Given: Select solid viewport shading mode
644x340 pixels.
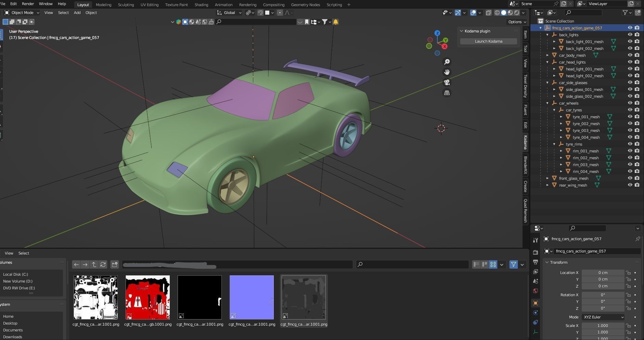Looking at the screenshot, I should pos(504,13).
